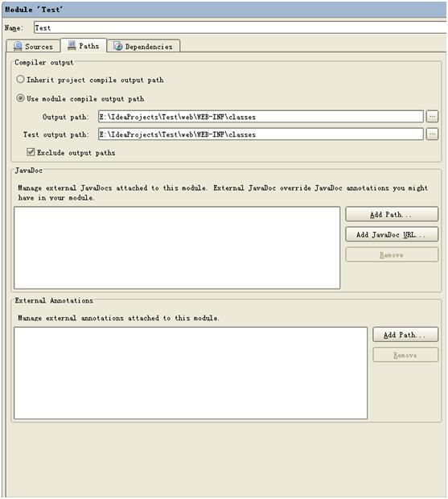Click the Paths tab icon
448x499 pixels.
(72, 46)
